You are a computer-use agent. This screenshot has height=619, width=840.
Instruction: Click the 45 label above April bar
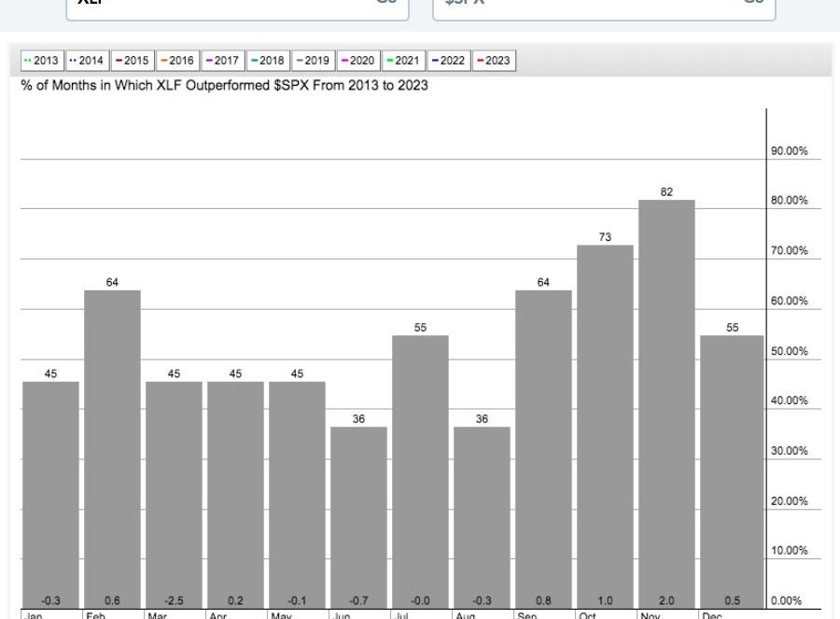(236, 373)
